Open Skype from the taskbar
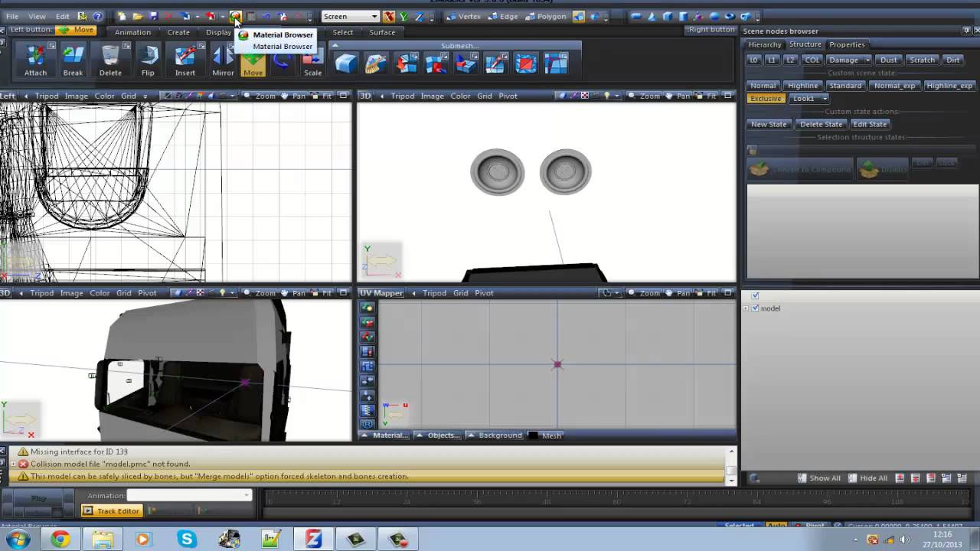980x551 pixels. [x=187, y=540]
